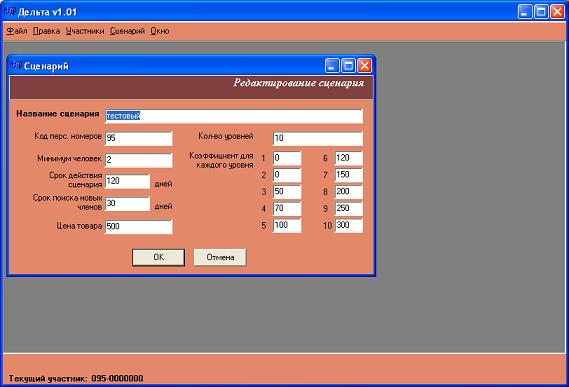Click the Сценарий dialog title bar
This screenshot has width=569, height=387.
pyautogui.click(x=191, y=66)
